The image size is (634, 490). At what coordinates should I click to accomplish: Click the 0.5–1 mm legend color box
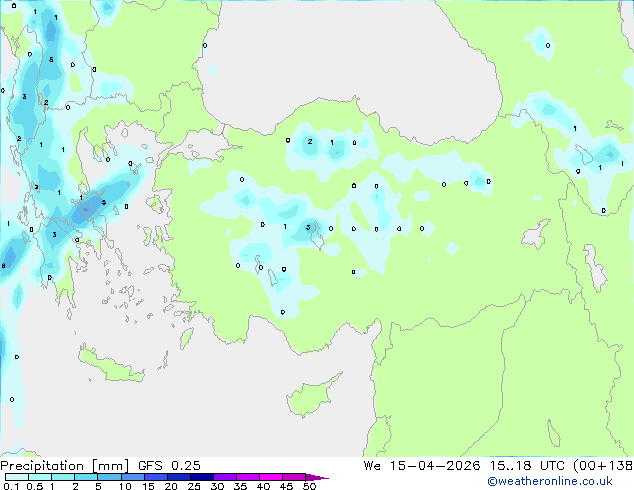40,477
